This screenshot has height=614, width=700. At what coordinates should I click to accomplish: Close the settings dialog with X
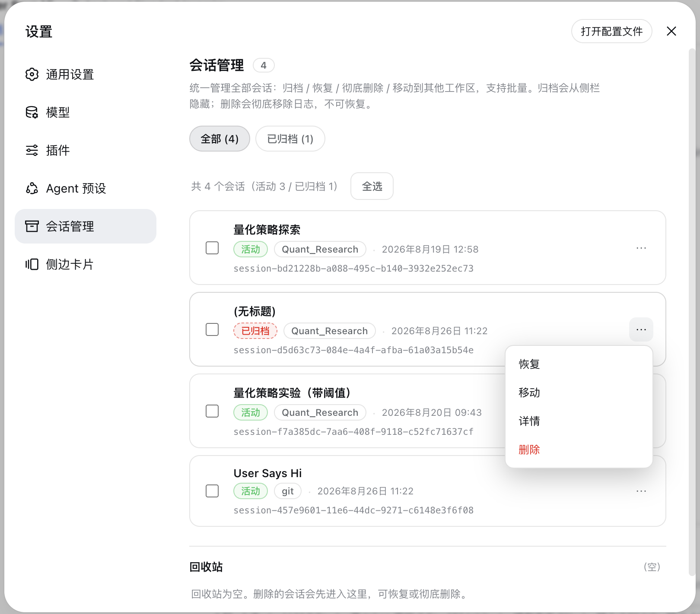671,31
